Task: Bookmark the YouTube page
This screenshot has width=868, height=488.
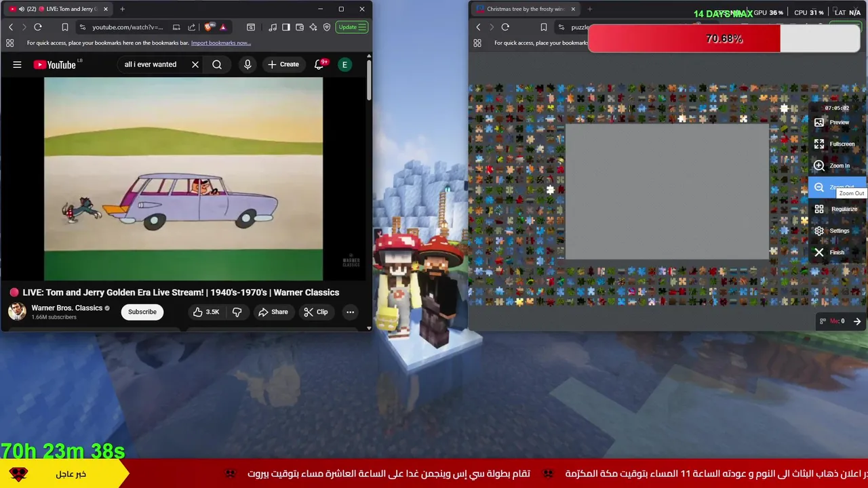Action: coord(65,27)
